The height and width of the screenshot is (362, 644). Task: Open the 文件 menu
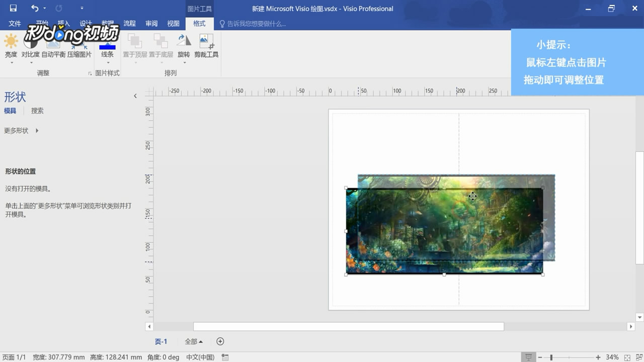(x=15, y=24)
